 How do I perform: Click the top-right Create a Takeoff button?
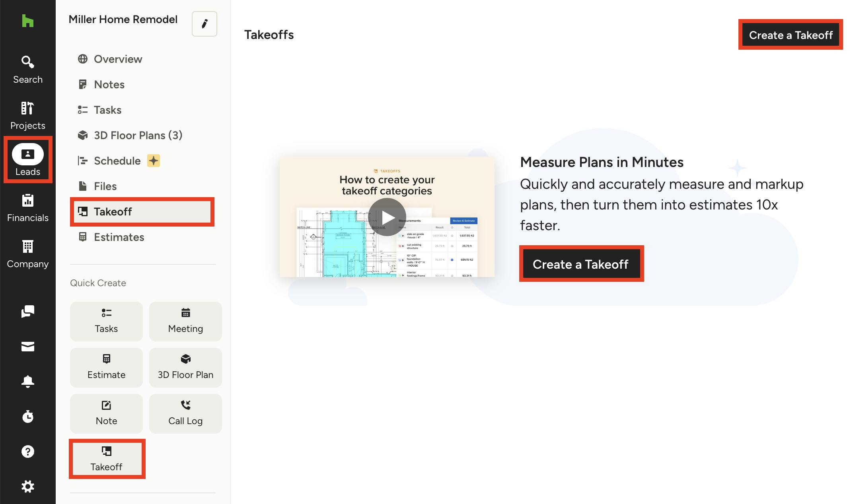791,35
